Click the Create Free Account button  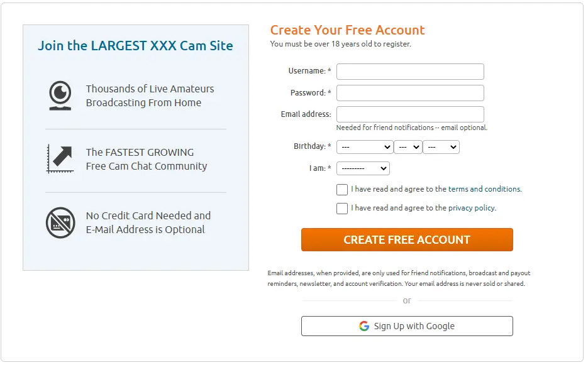pos(407,240)
